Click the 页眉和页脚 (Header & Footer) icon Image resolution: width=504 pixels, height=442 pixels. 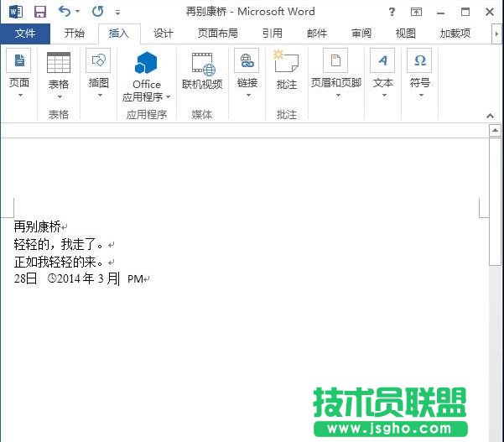click(x=335, y=60)
